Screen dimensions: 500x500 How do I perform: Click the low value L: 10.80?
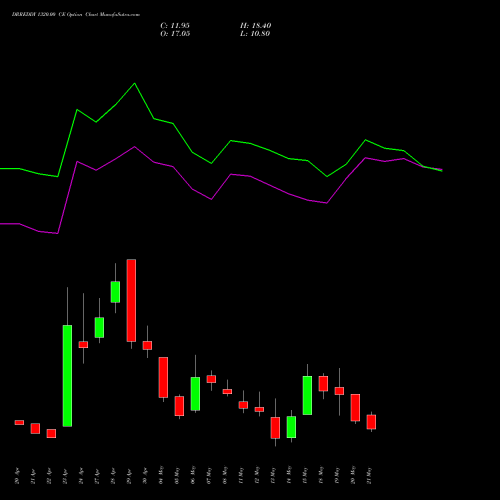point(255,34)
